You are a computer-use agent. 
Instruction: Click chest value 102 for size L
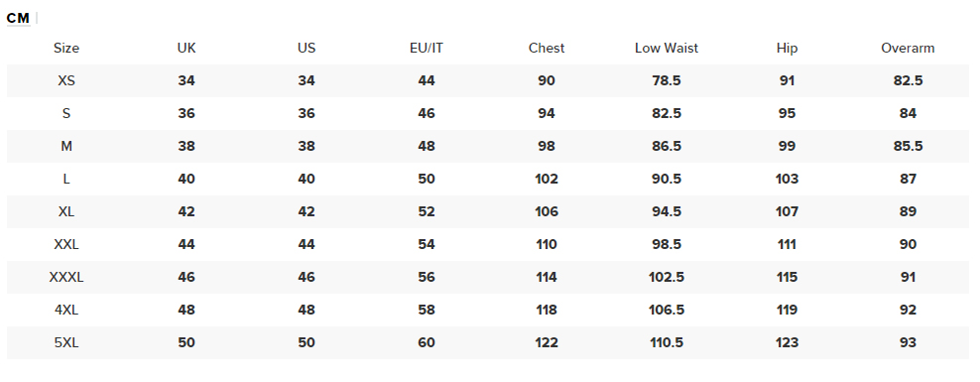click(547, 179)
